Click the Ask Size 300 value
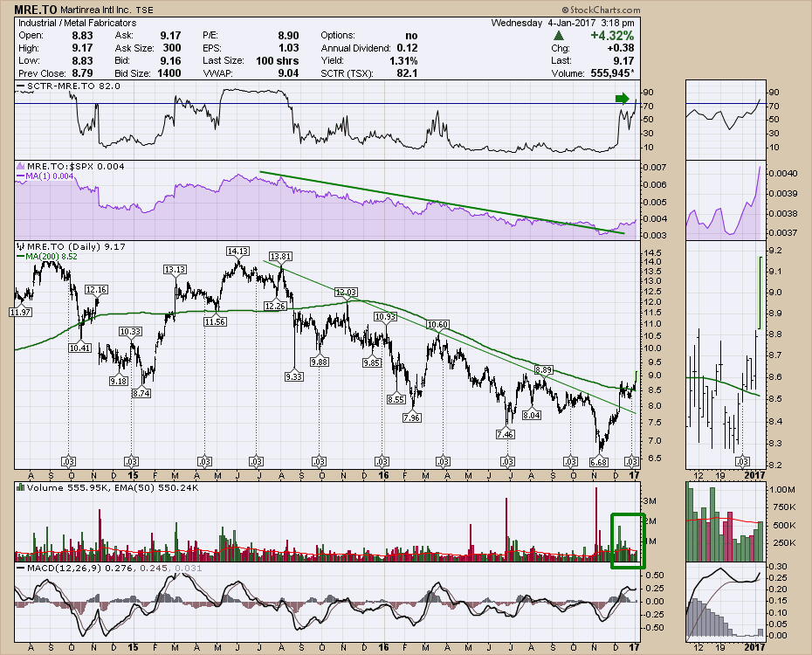 [172, 48]
